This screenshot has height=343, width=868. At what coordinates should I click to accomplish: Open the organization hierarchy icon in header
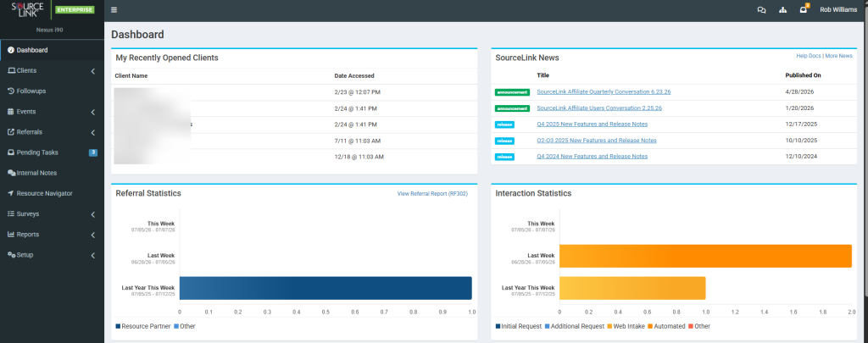click(x=782, y=10)
